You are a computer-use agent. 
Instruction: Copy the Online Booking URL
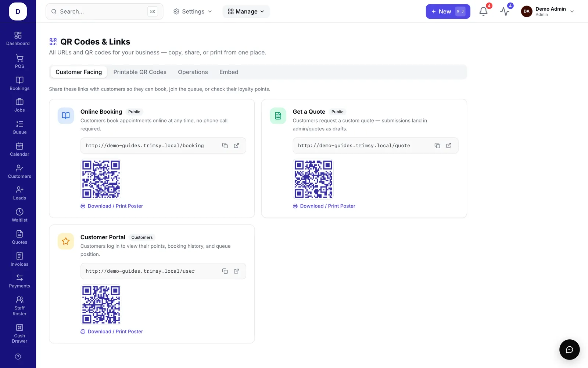(225, 146)
